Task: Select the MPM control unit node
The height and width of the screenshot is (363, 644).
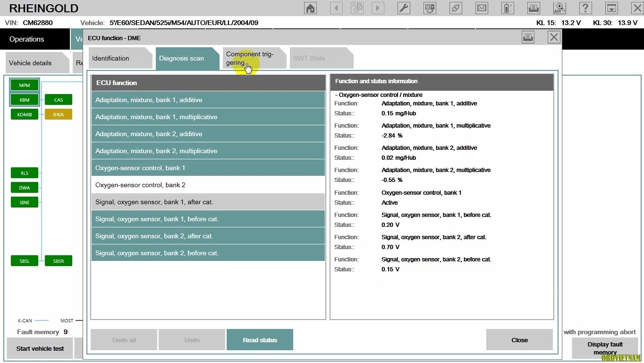Action: pyautogui.click(x=25, y=86)
